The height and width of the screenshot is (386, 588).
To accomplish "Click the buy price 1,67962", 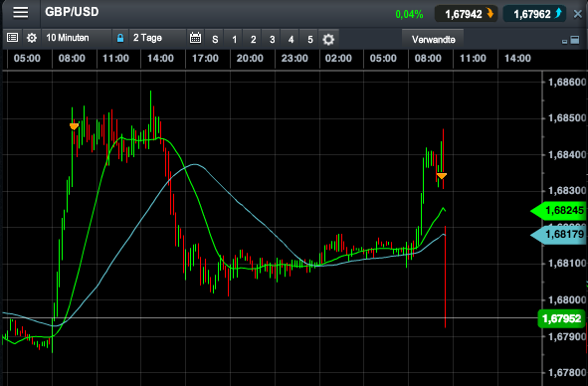I will [x=534, y=14].
